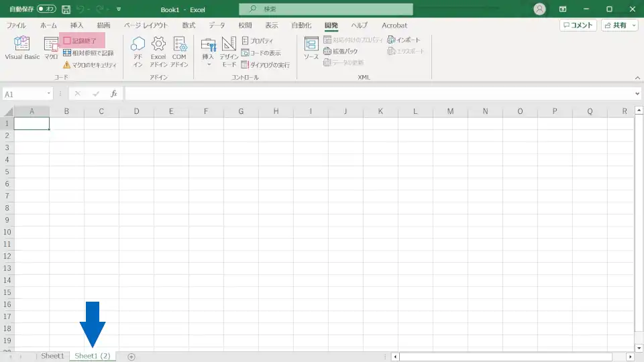
Task: Toggle デザインモード (Design Mode)
Action: [229, 51]
